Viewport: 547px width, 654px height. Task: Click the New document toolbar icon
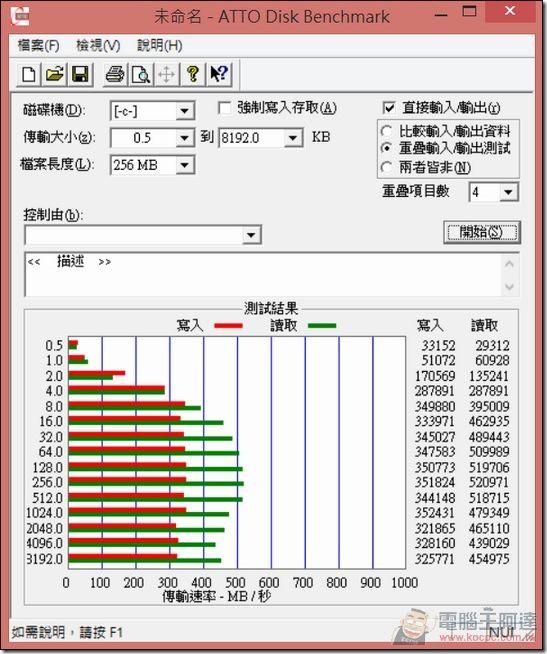[28, 75]
